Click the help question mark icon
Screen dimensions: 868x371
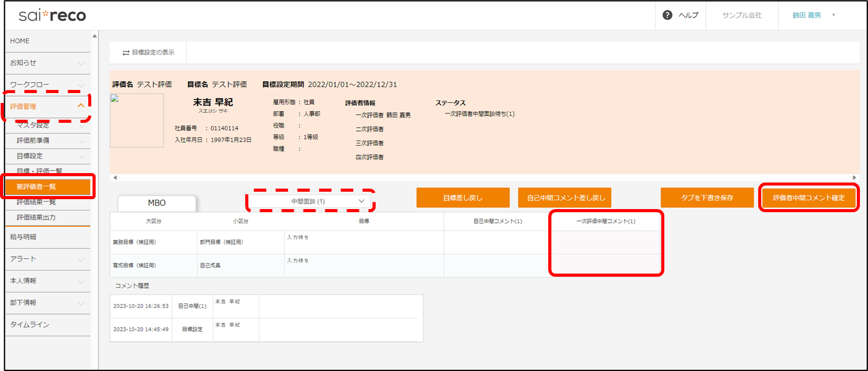[x=667, y=16]
